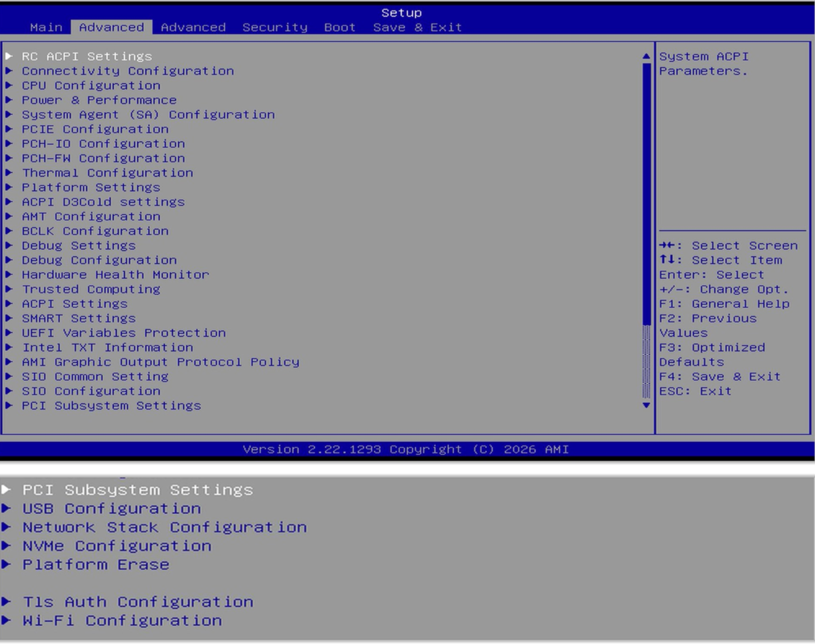Open NVMe Configuration entry

tap(117, 546)
